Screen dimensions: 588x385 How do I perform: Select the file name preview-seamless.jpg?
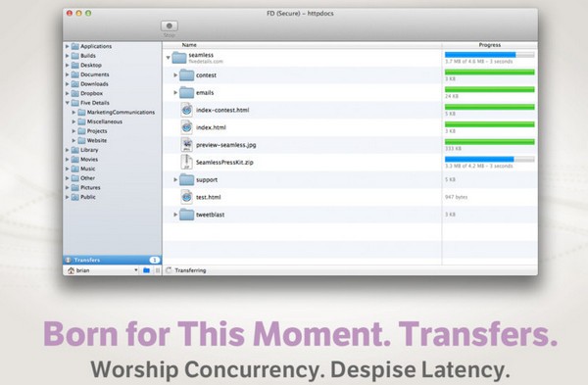pyautogui.click(x=226, y=145)
